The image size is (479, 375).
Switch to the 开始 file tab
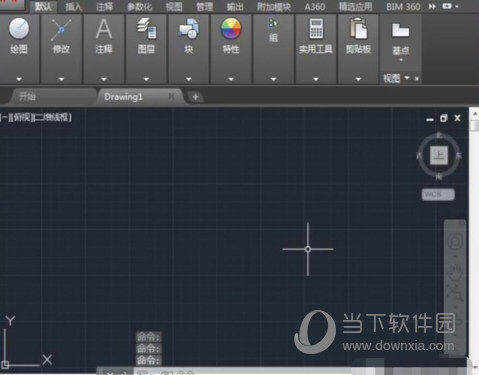click(x=27, y=97)
